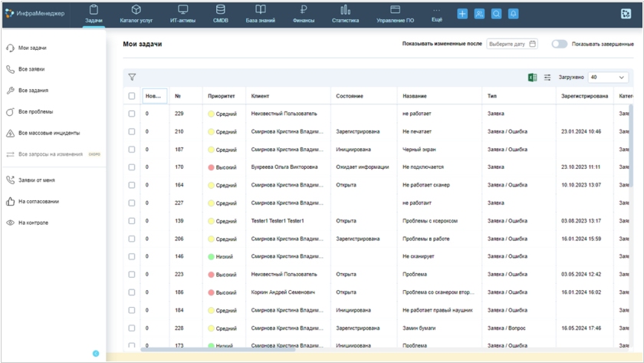This screenshot has width=644, height=363.
Task: Click the Выберите дату date field
Action: tap(512, 44)
